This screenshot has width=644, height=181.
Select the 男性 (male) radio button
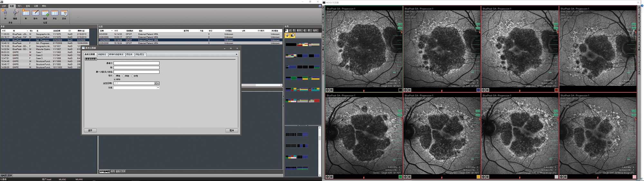click(x=115, y=76)
